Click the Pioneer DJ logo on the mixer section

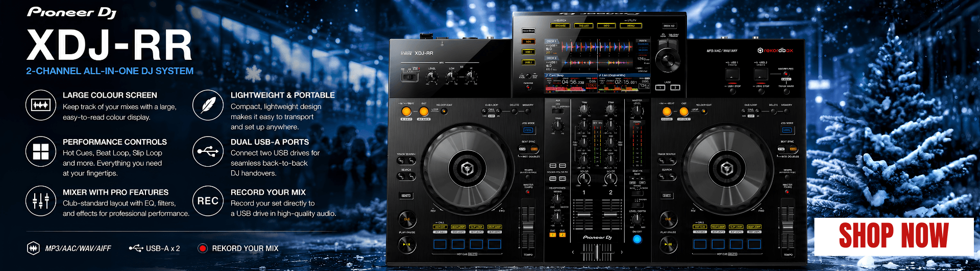pyautogui.click(x=597, y=237)
